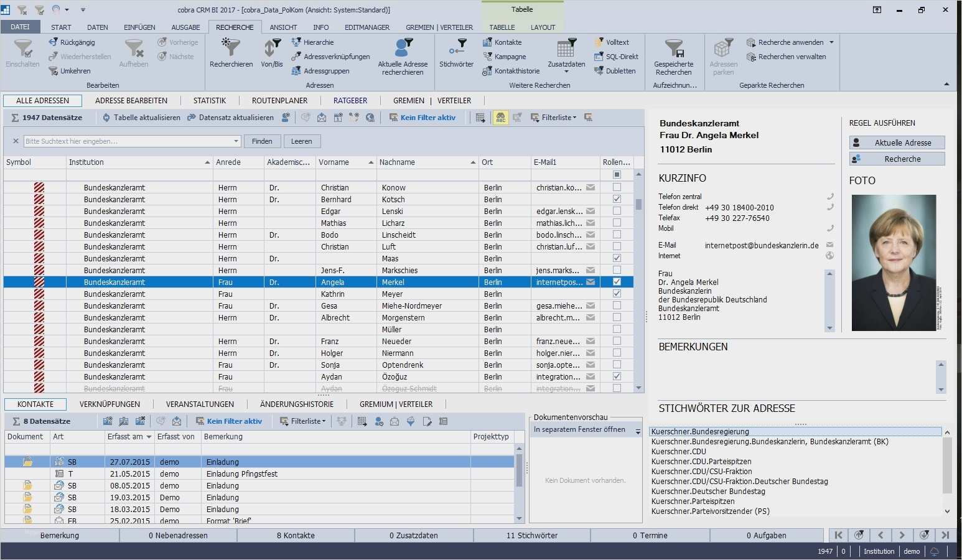Toggle the Rollen filter row checkbox
The width and height of the screenshot is (962, 560).
[x=617, y=175]
